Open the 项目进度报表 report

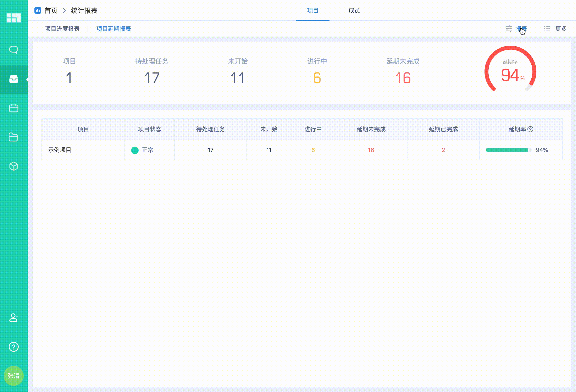click(x=62, y=29)
